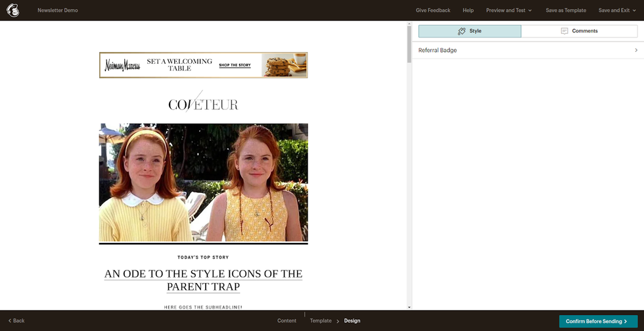The image size is (644, 331).
Task: Select the Design step in breadcrumb
Action: click(x=352, y=320)
